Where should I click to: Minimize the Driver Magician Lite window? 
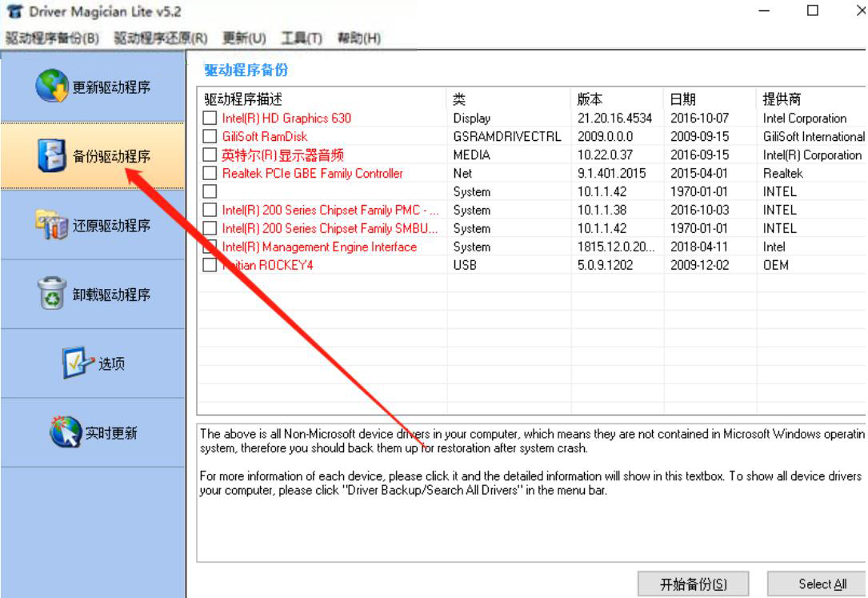tap(764, 10)
